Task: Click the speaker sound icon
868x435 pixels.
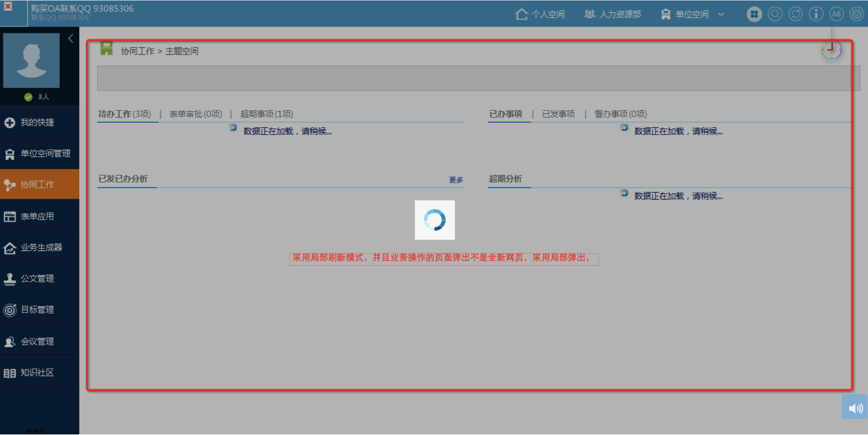Action: (855, 408)
